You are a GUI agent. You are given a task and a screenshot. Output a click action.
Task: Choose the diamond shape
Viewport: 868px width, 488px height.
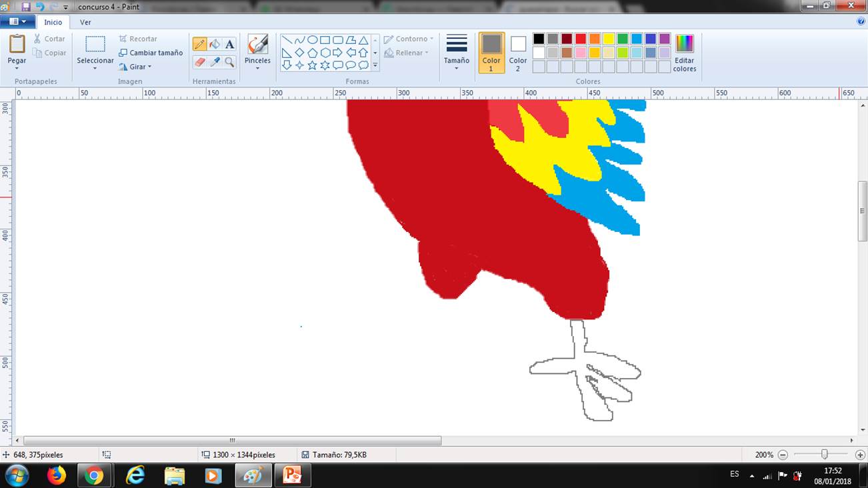(x=299, y=53)
